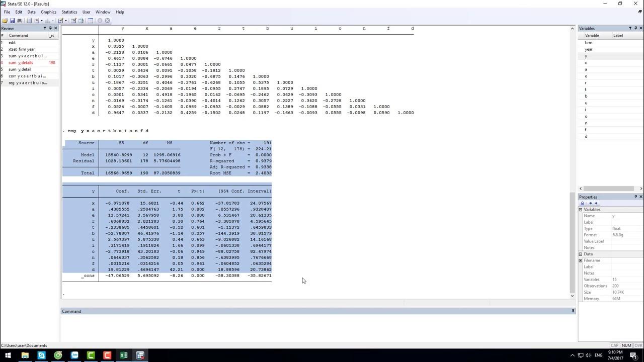Click the Print results icon
The height and width of the screenshot is (362, 644).
[x=20, y=21]
